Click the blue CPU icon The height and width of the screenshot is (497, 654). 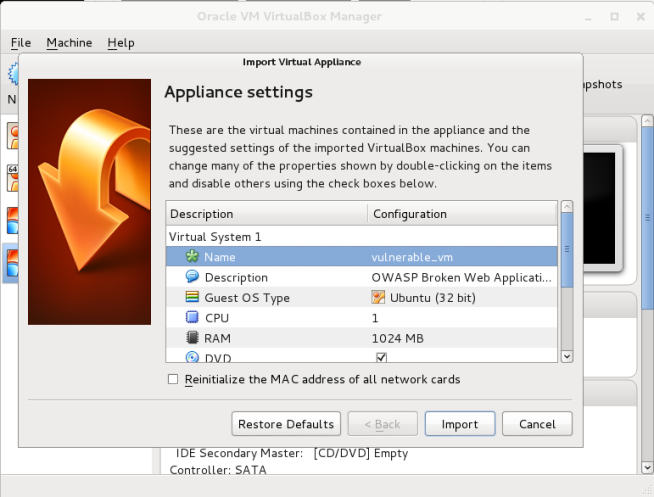click(192, 318)
